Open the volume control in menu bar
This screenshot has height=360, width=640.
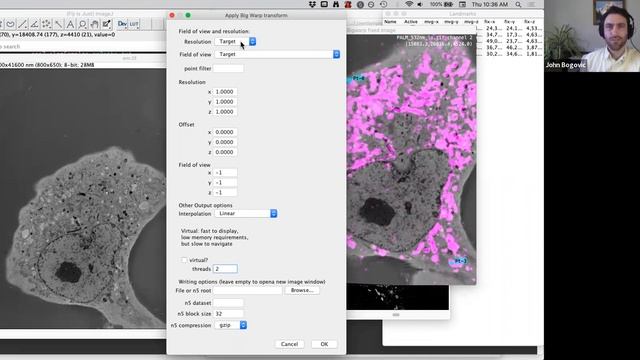tap(420, 4)
